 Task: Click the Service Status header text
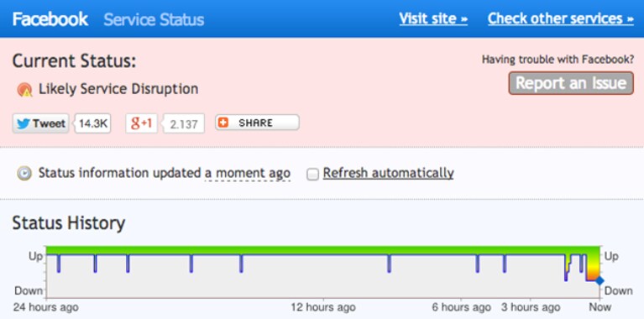[154, 19]
